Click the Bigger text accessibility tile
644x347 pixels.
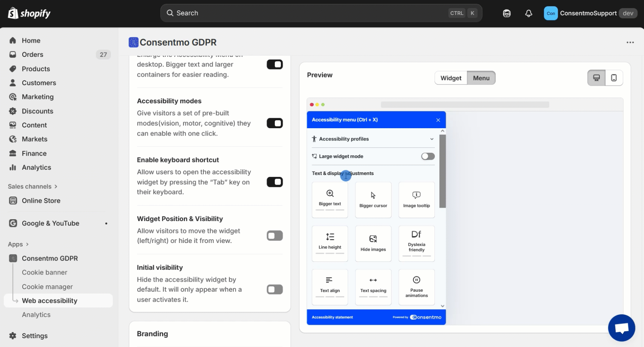click(x=330, y=200)
